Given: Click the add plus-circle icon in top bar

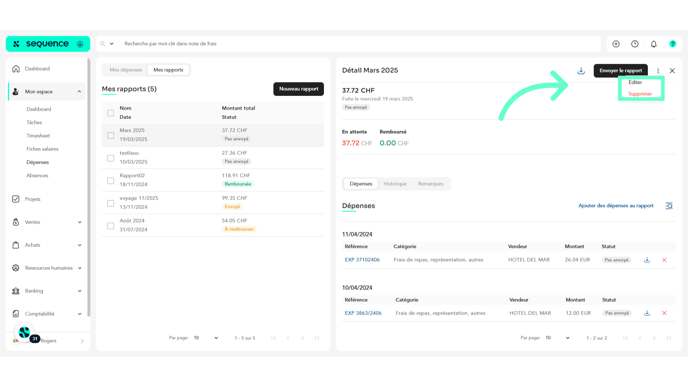Looking at the screenshot, I should [x=616, y=44].
